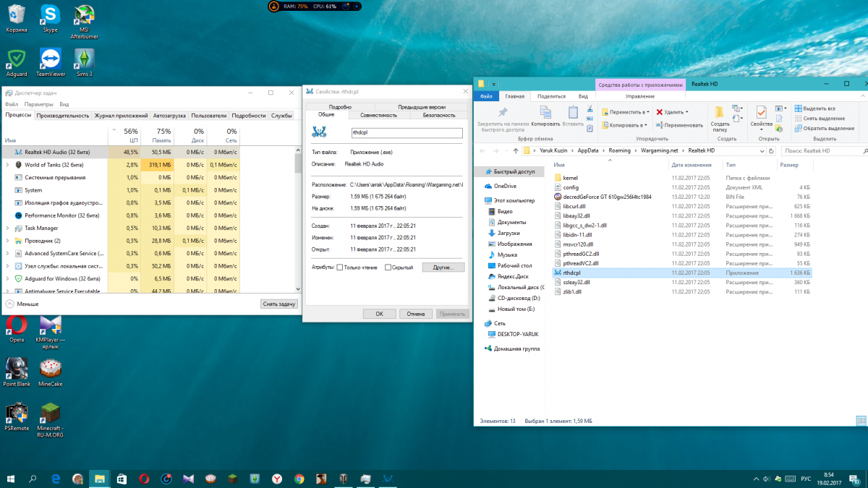Click the Снять задачу button
The image size is (868, 488).
coord(278,304)
